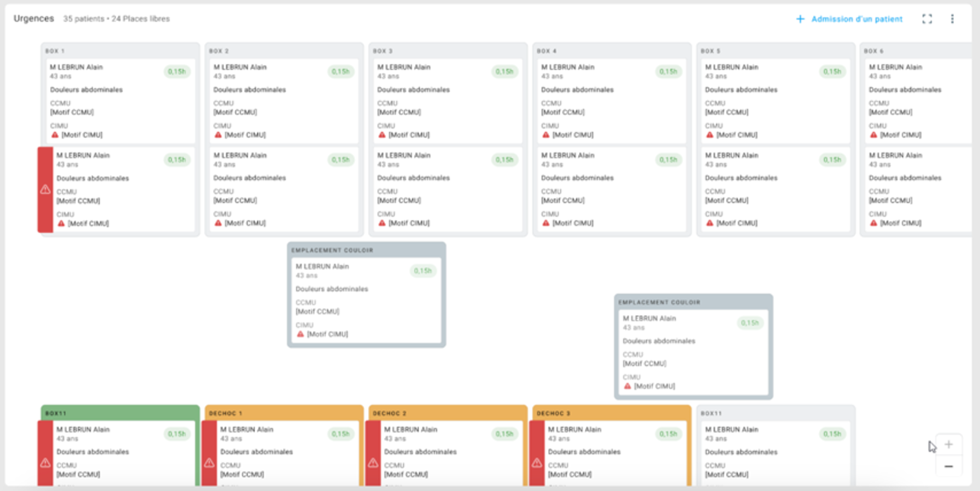Click CIMU warning triangle in Box 6 bottom card
This screenshot has width=980, height=491.
[874, 223]
